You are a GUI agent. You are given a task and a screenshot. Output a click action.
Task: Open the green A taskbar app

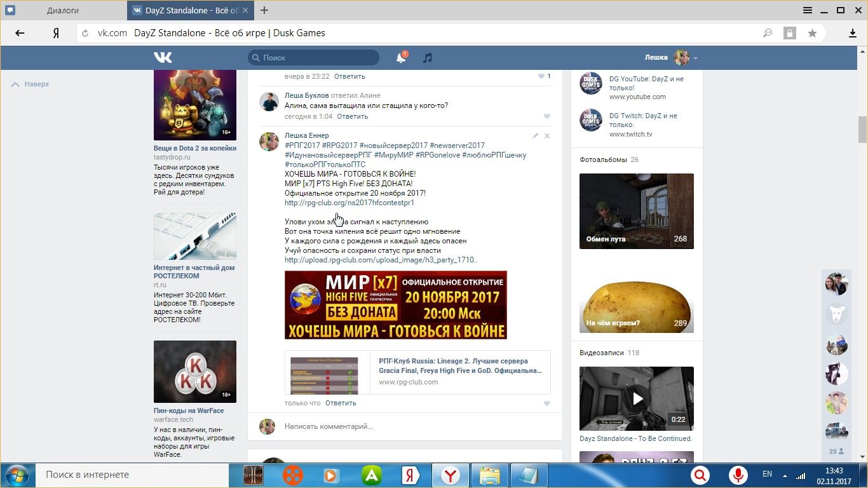tap(372, 475)
